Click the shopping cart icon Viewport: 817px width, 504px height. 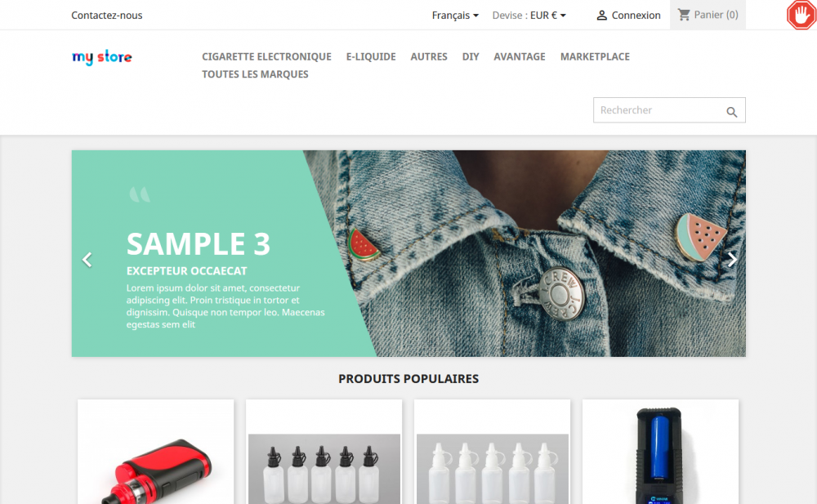coord(684,16)
